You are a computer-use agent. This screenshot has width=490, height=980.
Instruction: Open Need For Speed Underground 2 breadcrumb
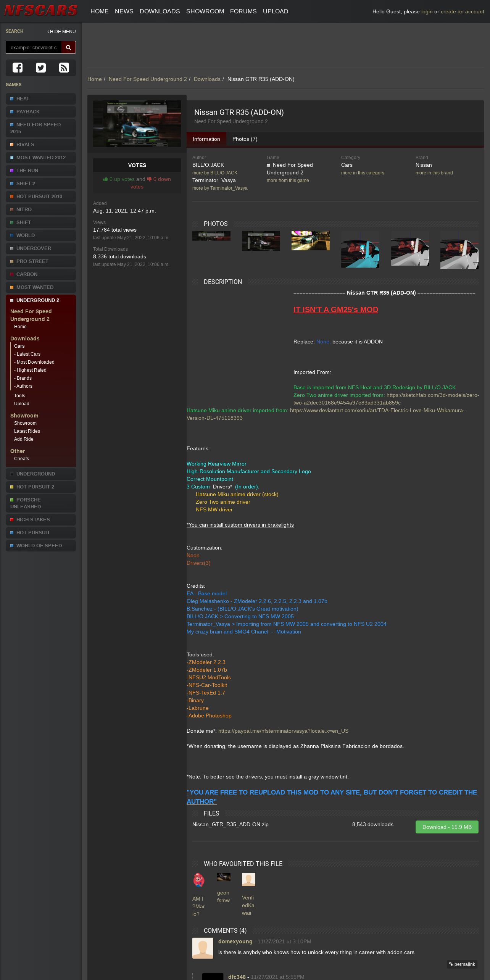(x=148, y=79)
